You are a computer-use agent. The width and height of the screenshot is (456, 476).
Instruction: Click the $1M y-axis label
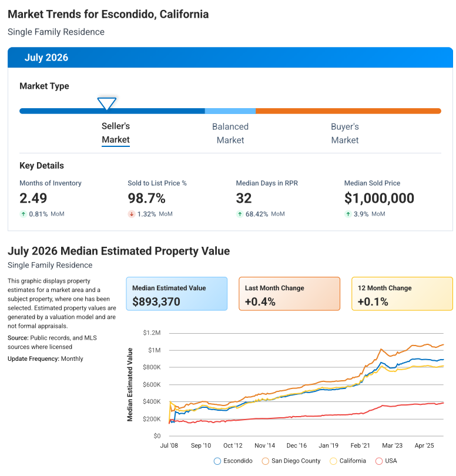(154, 350)
